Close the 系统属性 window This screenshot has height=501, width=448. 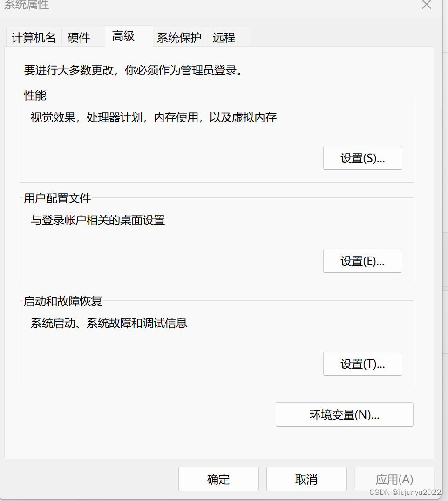tap(427, 5)
